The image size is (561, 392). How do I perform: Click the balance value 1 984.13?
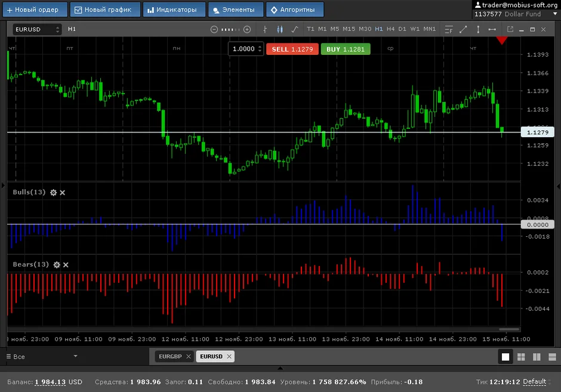51,382
